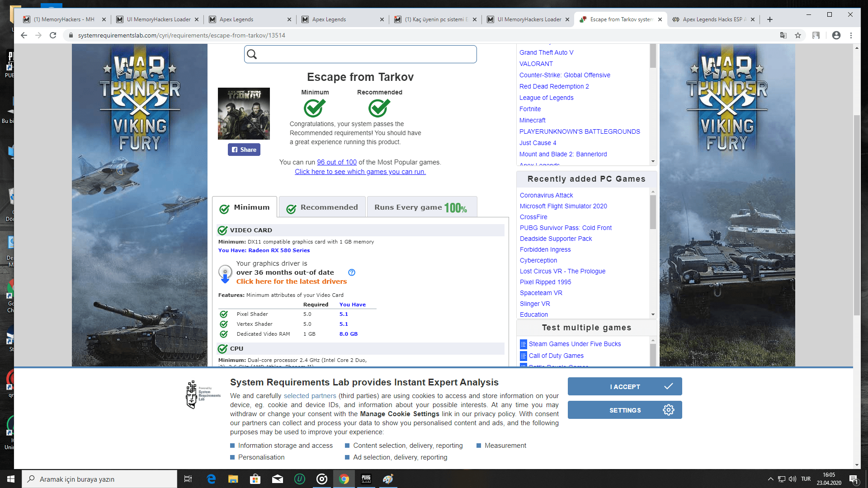Click the graphics driver help question mark icon
Viewport: 868px width, 488px height.
352,272
